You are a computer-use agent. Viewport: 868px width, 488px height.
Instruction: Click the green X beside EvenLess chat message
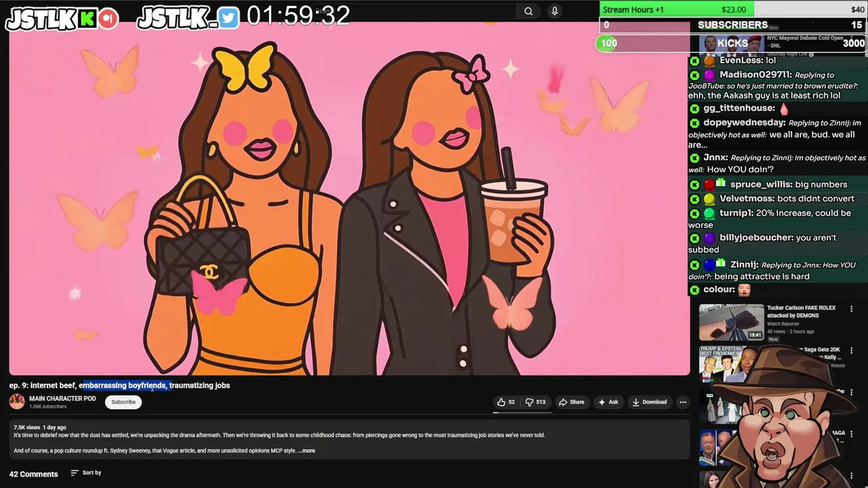point(694,61)
